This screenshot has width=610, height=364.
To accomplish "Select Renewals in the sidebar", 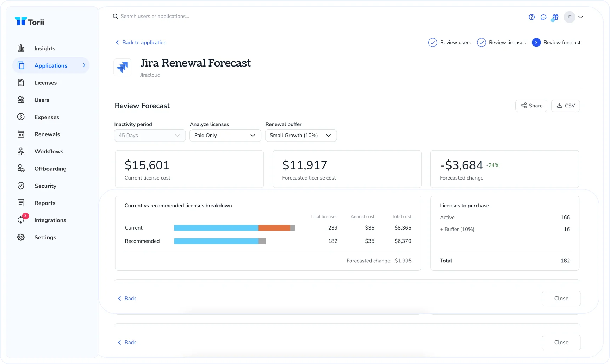I will (x=47, y=134).
